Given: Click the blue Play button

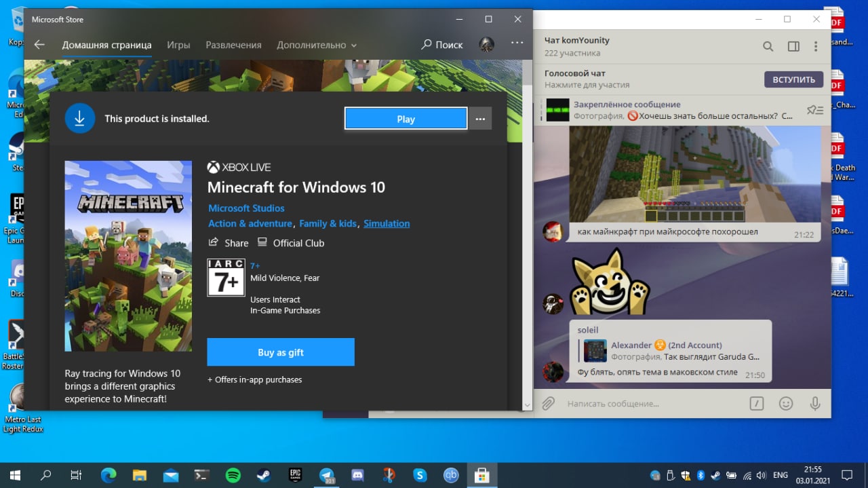Looking at the screenshot, I should click(x=406, y=119).
